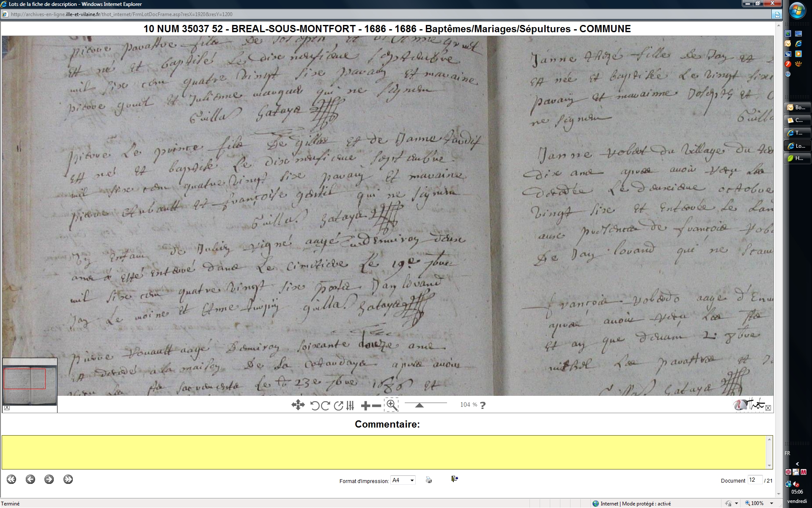Image resolution: width=812 pixels, height=508 pixels.
Task: Close the thumbnail overview panel
Action: tap(7, 408)
